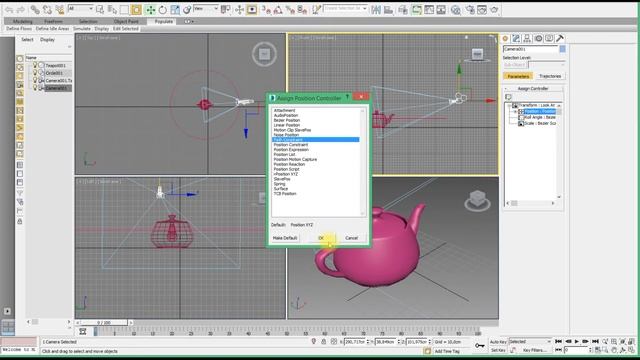Select the Bind to Space Warp tool
This screenshot has height=360, width=640.
[60, 9]
